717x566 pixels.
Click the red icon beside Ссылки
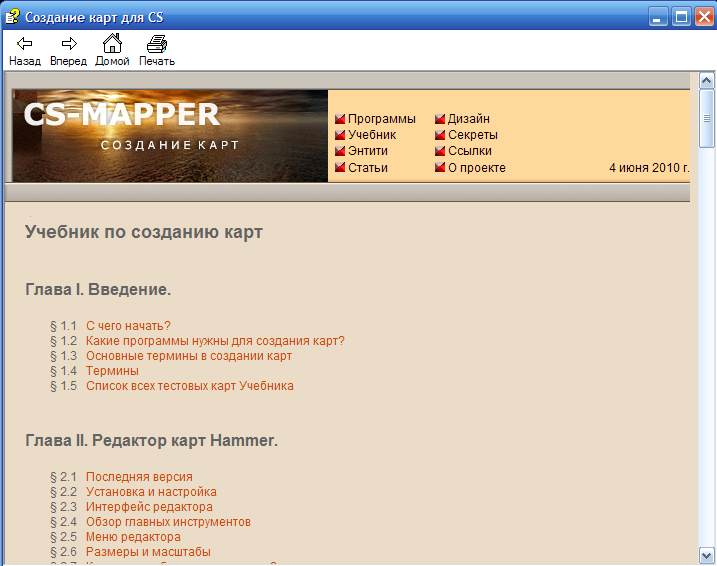point(440,151)
